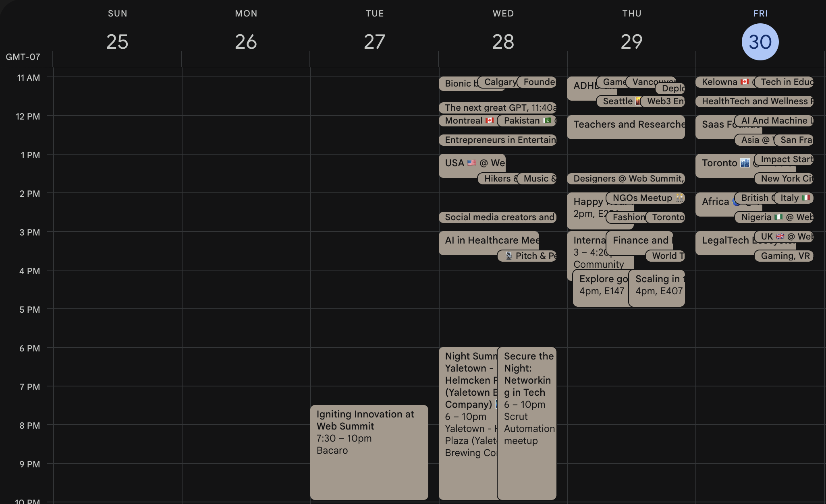Select Wednesday 28 date header
This screenshot has height=504, width=826.
503,42
